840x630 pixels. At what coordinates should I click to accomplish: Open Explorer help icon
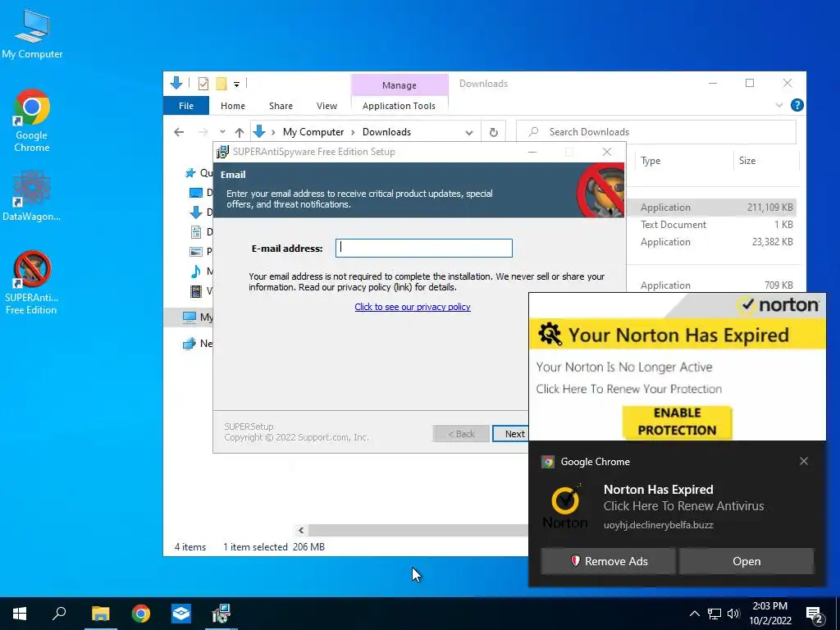click(x=797, y=105)
